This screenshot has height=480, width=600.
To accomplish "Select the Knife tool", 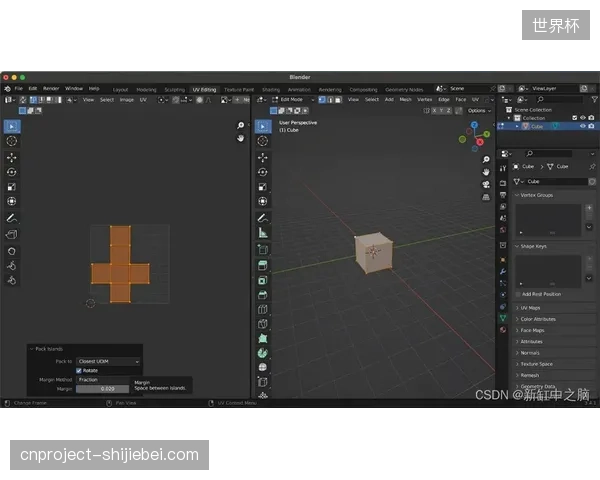I will coord(263,324).
